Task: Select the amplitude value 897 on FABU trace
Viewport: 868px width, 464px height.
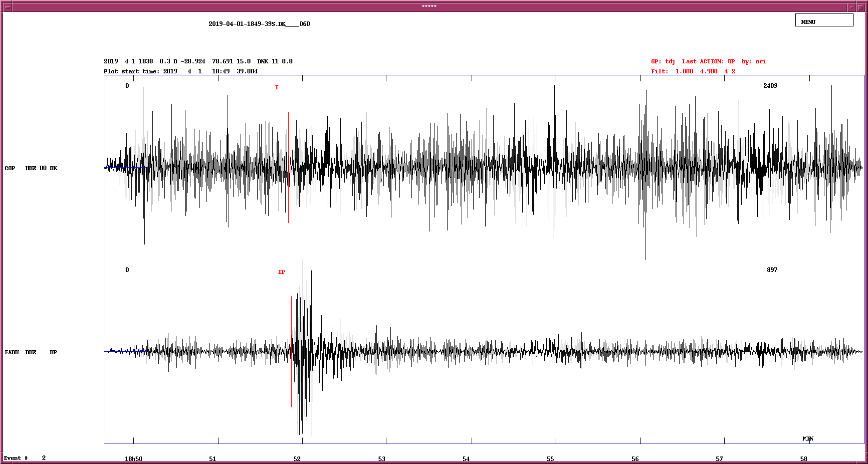Action: (x=771, y=270)
